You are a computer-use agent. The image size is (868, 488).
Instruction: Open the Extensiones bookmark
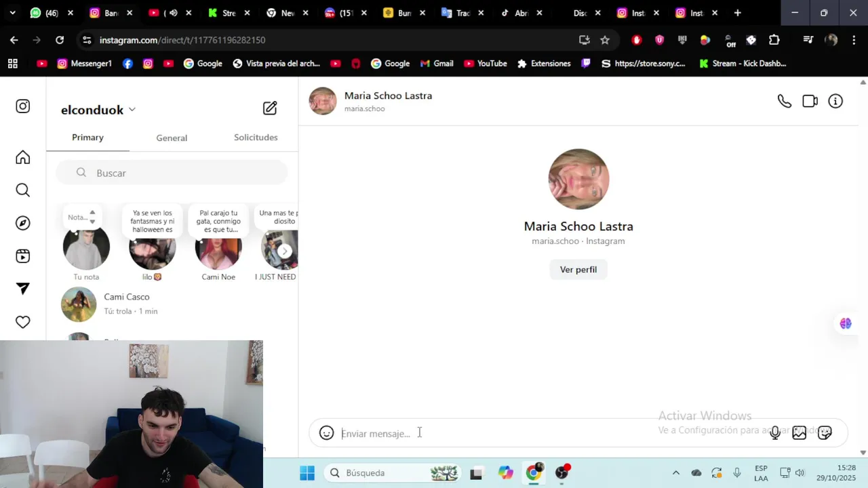tap(544, 64)
